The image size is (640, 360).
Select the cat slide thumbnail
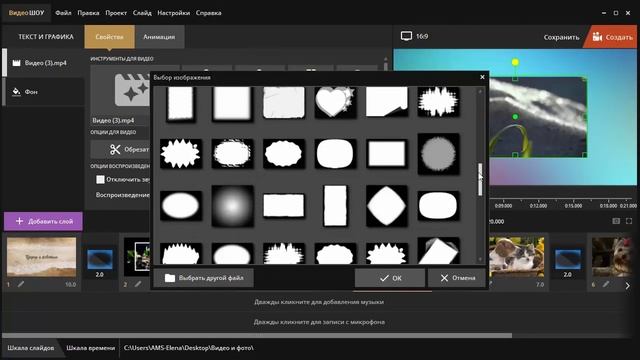point(517,257)
